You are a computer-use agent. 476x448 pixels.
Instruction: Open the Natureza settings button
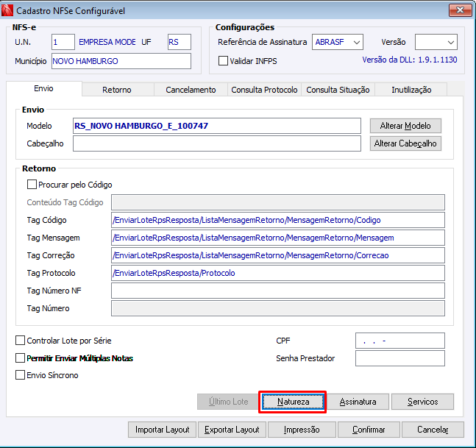[293, 402]
